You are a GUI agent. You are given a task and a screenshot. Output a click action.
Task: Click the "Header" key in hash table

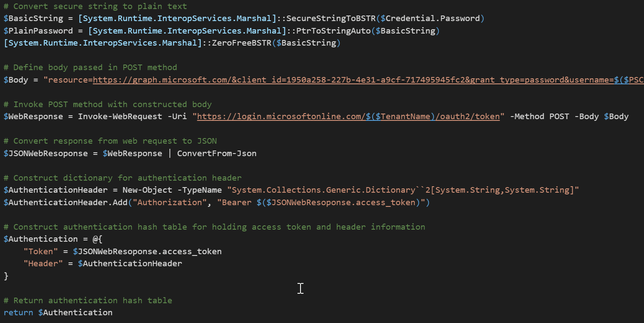43,263
